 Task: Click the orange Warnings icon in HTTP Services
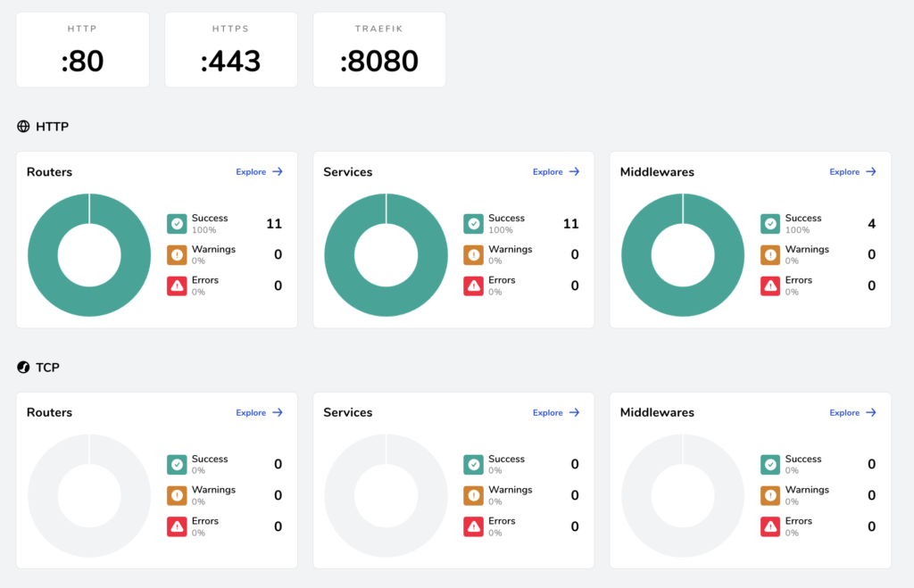(x=473, y=255)
